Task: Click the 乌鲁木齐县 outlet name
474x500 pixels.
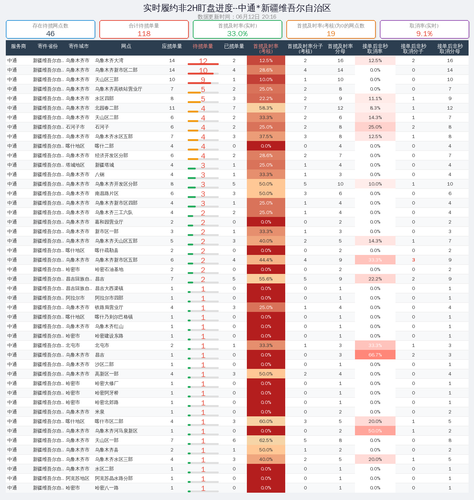Action: coord(107,450)
